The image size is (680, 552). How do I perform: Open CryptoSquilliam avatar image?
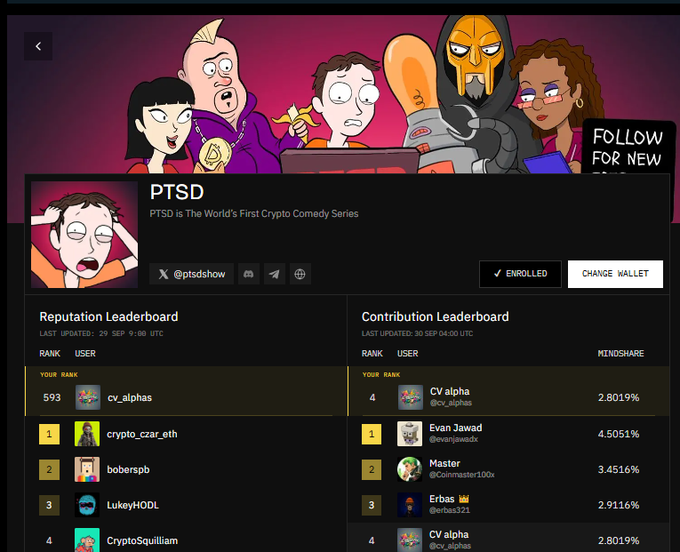87,540
